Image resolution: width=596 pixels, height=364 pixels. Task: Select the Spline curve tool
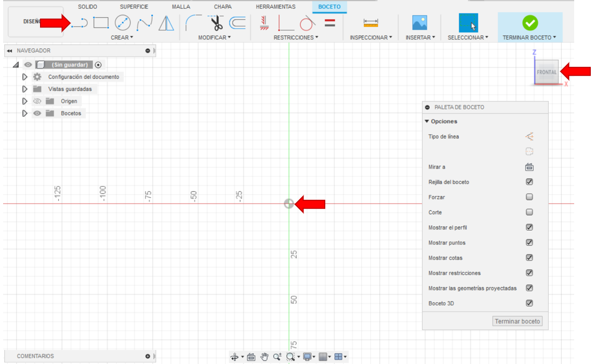coord(145,23)
